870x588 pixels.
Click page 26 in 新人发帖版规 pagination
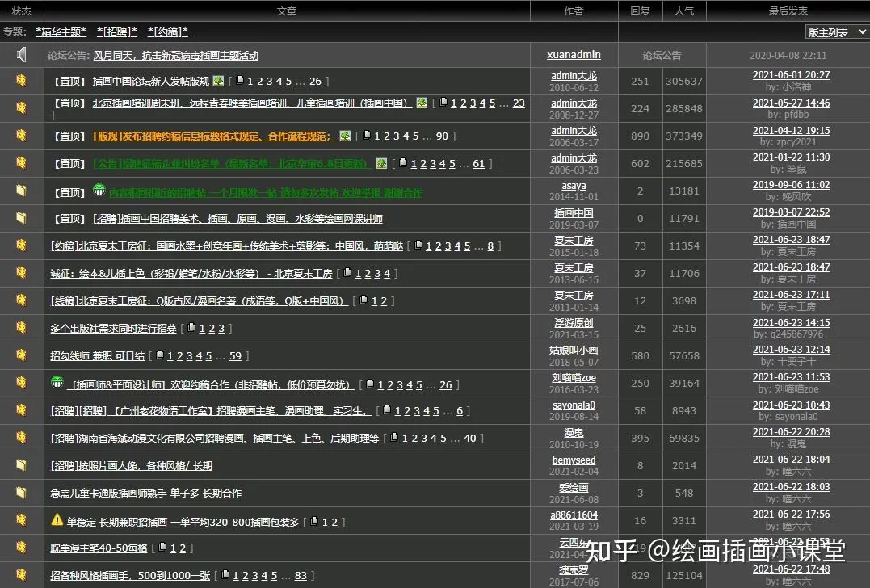tap(316, 81)
